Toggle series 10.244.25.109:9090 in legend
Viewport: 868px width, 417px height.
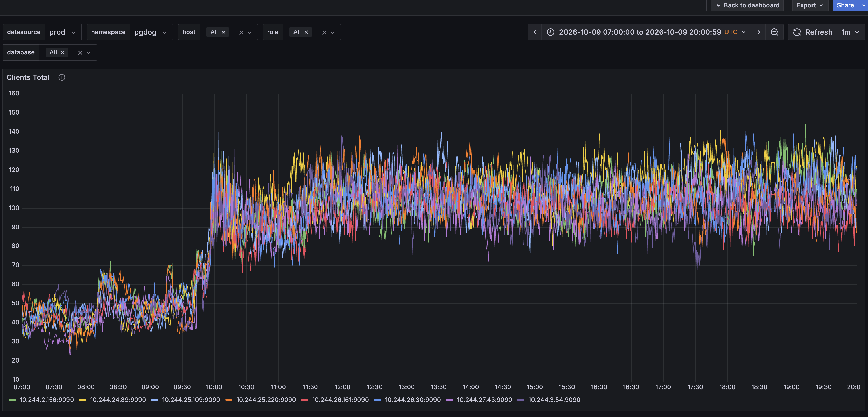coord(191,400)
